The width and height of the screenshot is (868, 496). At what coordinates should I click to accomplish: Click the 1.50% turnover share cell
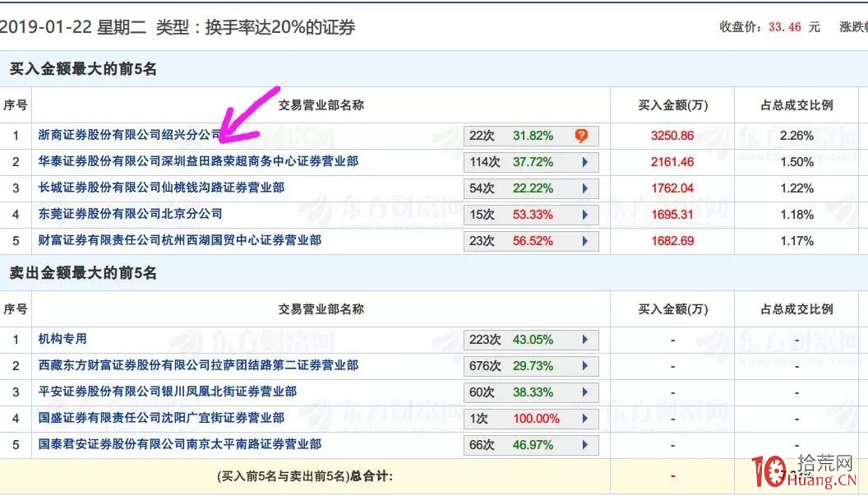pyautogui.click(x=796, y=162)
